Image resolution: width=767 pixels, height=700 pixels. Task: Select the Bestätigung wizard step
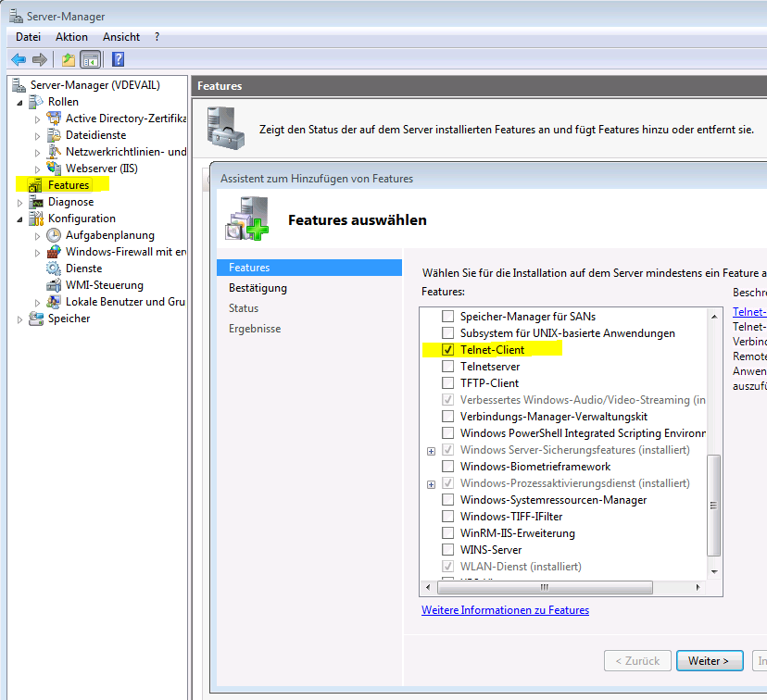[258, 288]
